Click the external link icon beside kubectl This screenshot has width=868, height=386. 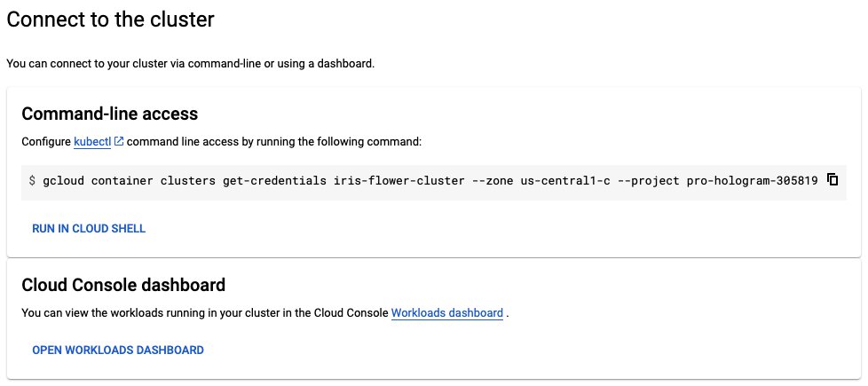(119, 141)
